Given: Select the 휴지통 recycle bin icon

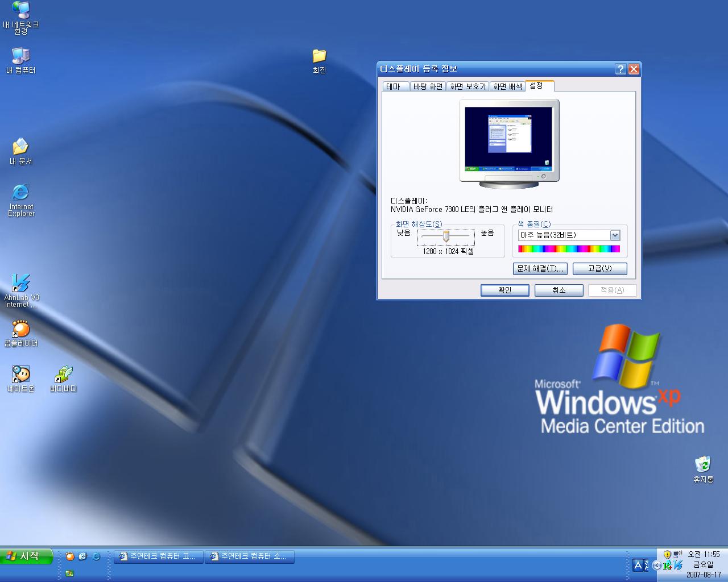Looking at the screenshot, I should tap(704, 469).
